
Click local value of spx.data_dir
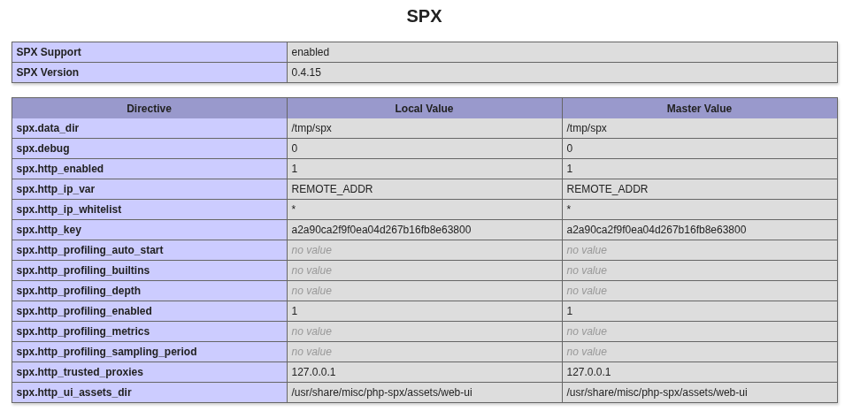pos(311,128)
